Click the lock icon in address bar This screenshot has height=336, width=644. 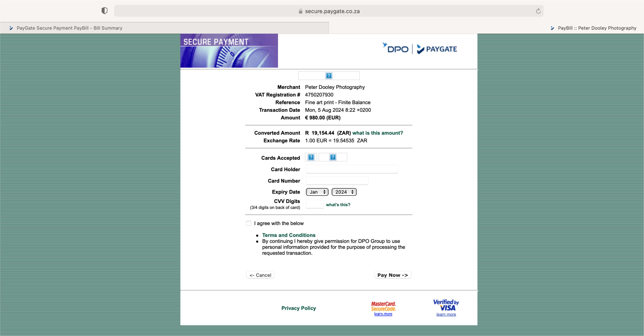click(300, 11)
